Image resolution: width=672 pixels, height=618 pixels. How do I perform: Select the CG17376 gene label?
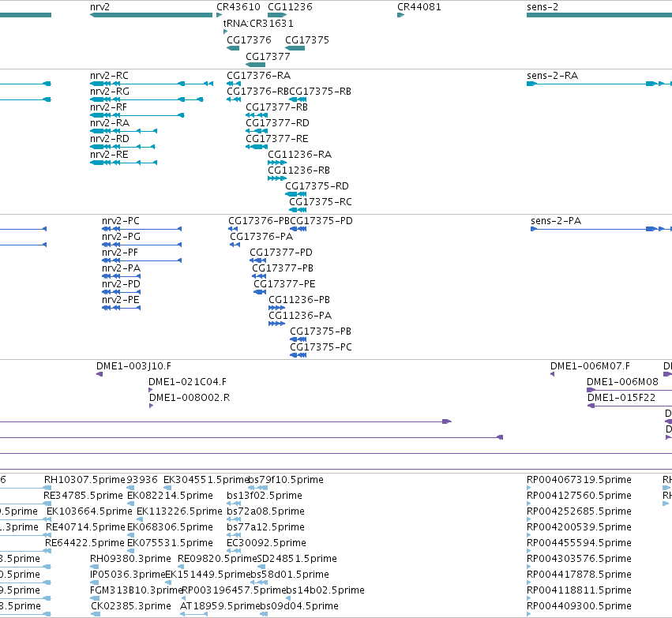coord(249,39)
